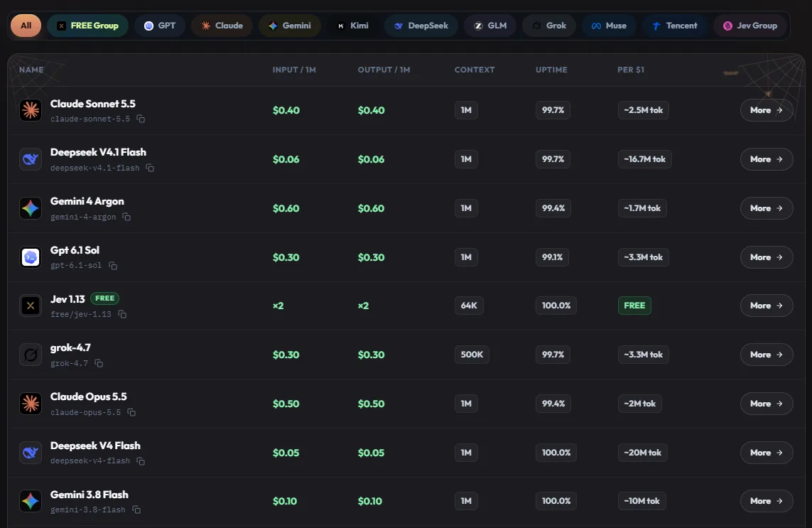Copy the gemini-4-argon model ID
812x528 pixels.
(126, 217)
